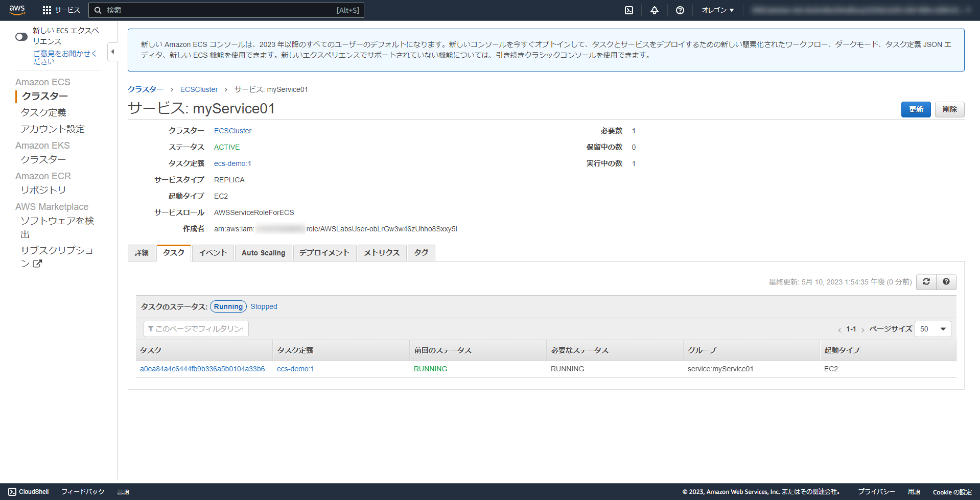Switch to the イベント tab
The image size is (980, 500).
pyautogui.click(x=212, y=253)
